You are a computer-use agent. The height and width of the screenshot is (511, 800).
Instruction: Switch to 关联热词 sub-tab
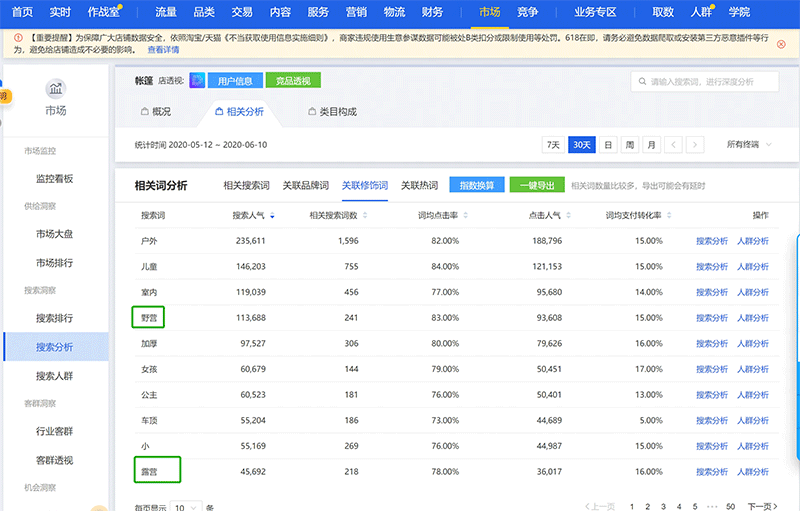coord(419,185)
